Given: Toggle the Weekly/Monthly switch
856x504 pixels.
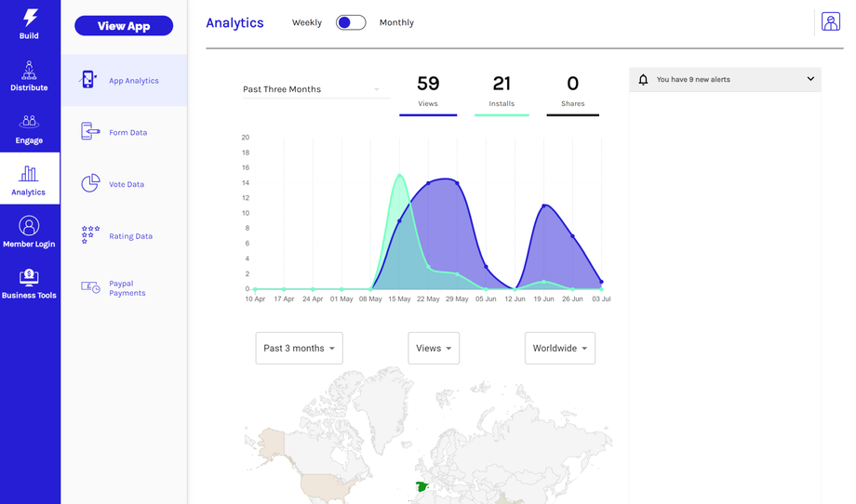Looking at the screenshot, I should 351,22.
